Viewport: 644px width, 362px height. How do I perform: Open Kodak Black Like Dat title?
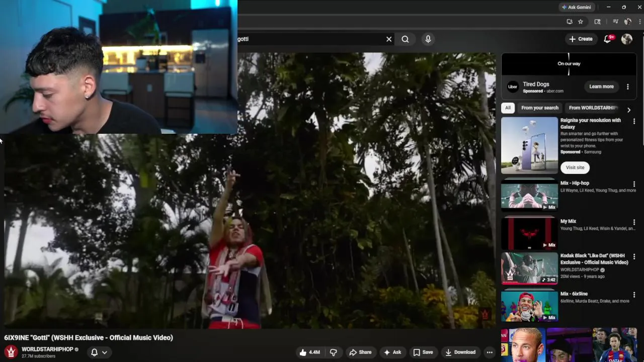594,259
